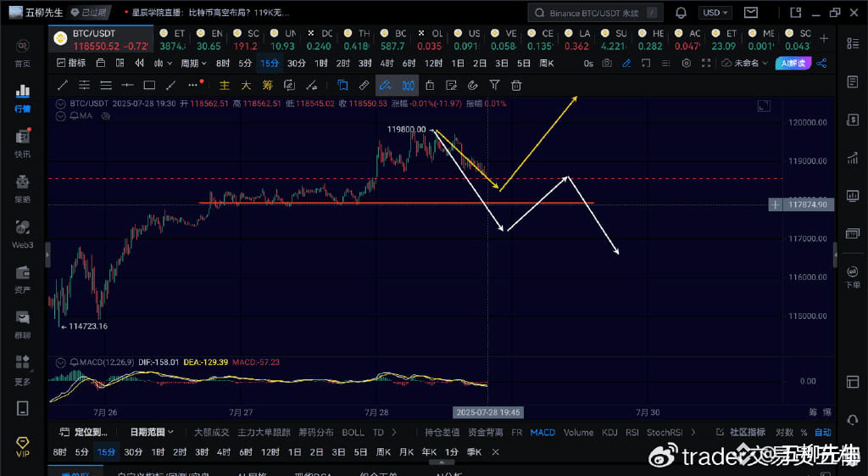Click the 下单 place order icon
Viewport: 868px width, 476px height.
(853, 277)
